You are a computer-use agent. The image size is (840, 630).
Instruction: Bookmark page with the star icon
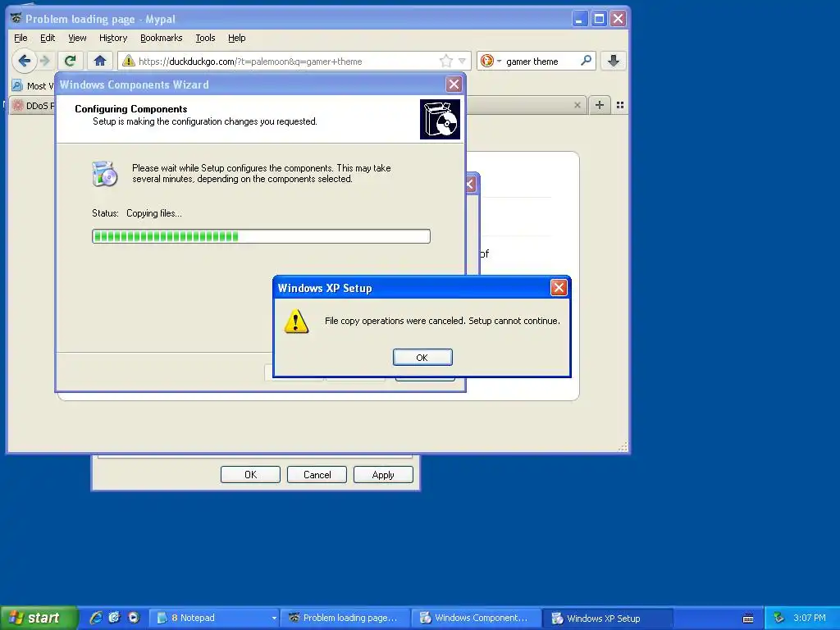445,61
